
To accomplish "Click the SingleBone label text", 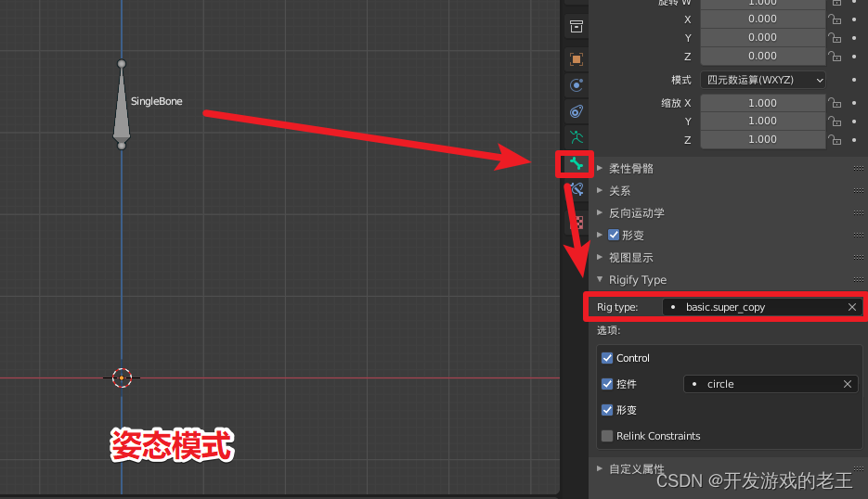I will 157,101.
